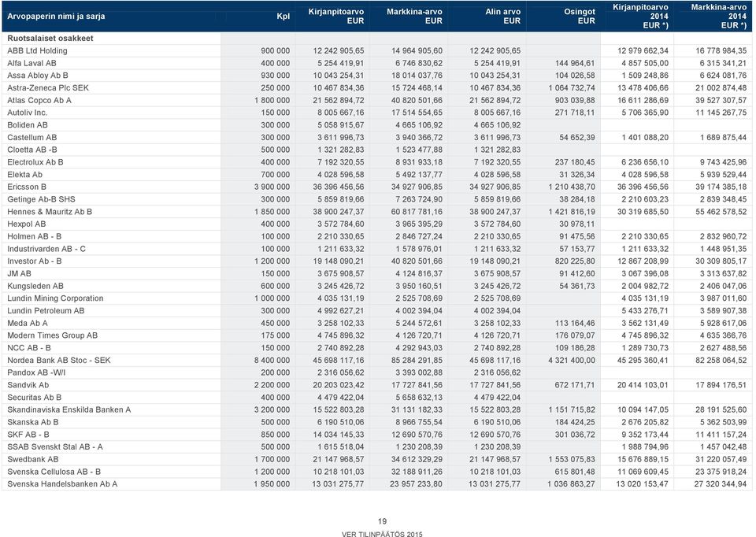Select the 'Pandox AB -W/I' row name
The width and height of the screenshot is (756, 537).
[37, 372]
